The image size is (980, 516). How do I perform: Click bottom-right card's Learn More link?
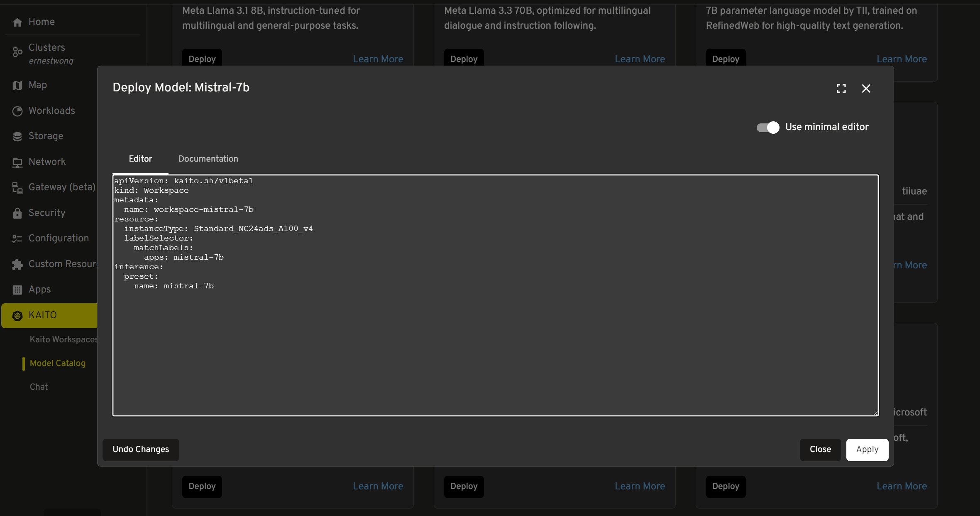pos(902,487)
